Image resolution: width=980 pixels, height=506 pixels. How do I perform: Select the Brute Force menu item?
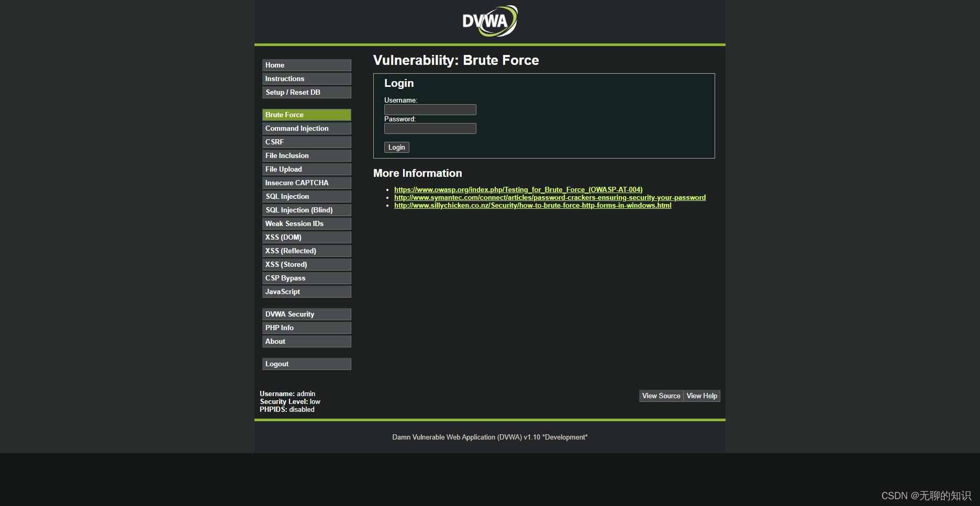coord(306,115)
